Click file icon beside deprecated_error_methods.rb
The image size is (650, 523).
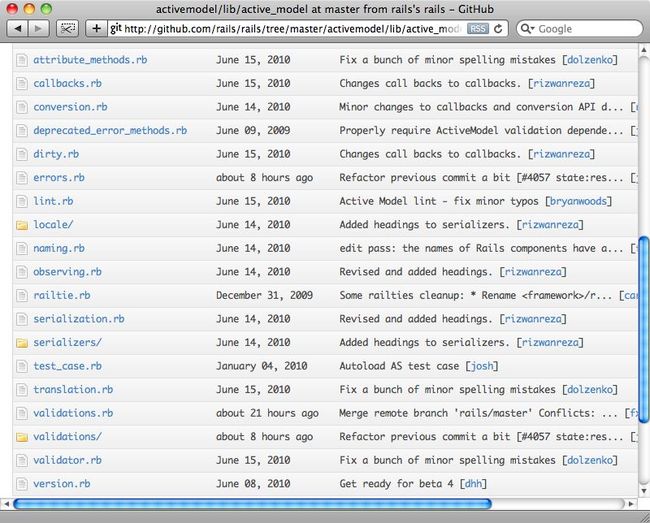click(x=22, y=131)
